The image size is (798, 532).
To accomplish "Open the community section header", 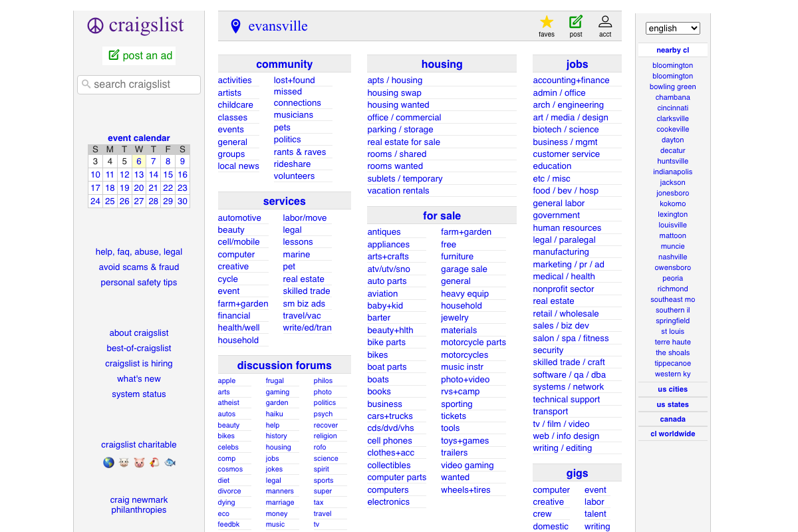I will (284, 64).
